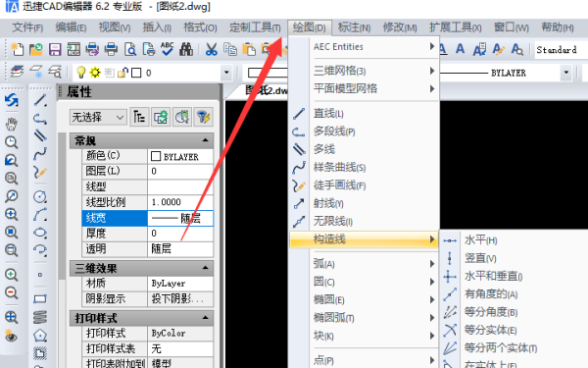
Task: Run the ABC spell check tool
Action: (168, 49)
